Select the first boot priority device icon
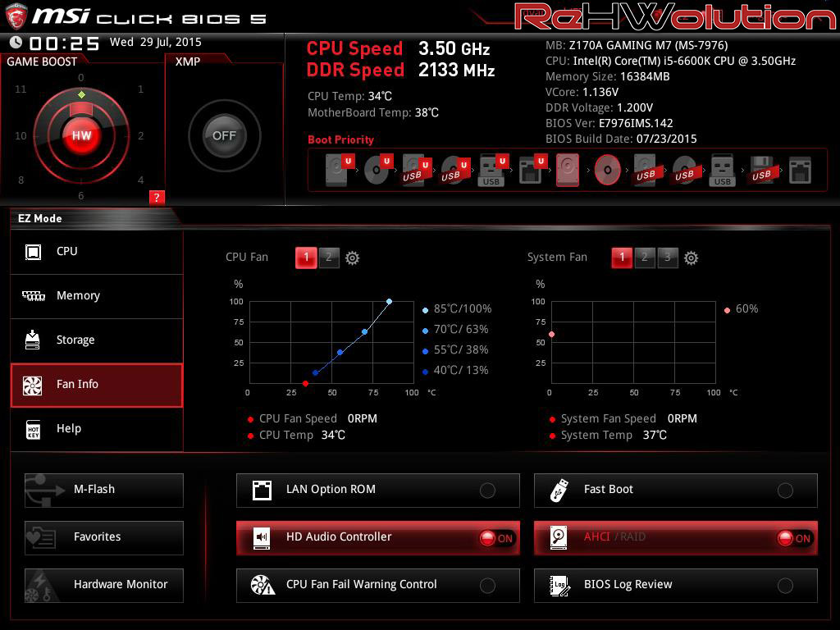The image size is (840, 630). (337, 170)
